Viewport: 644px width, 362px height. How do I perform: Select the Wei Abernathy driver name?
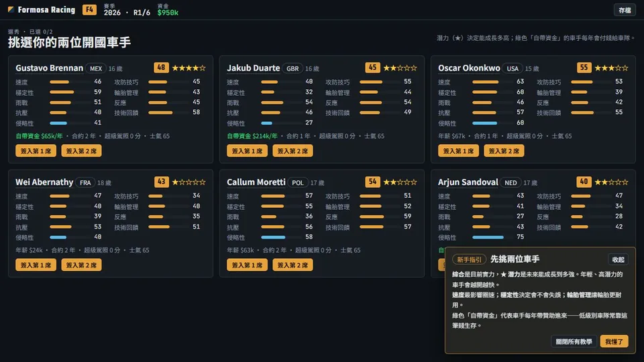click(44, 182)
